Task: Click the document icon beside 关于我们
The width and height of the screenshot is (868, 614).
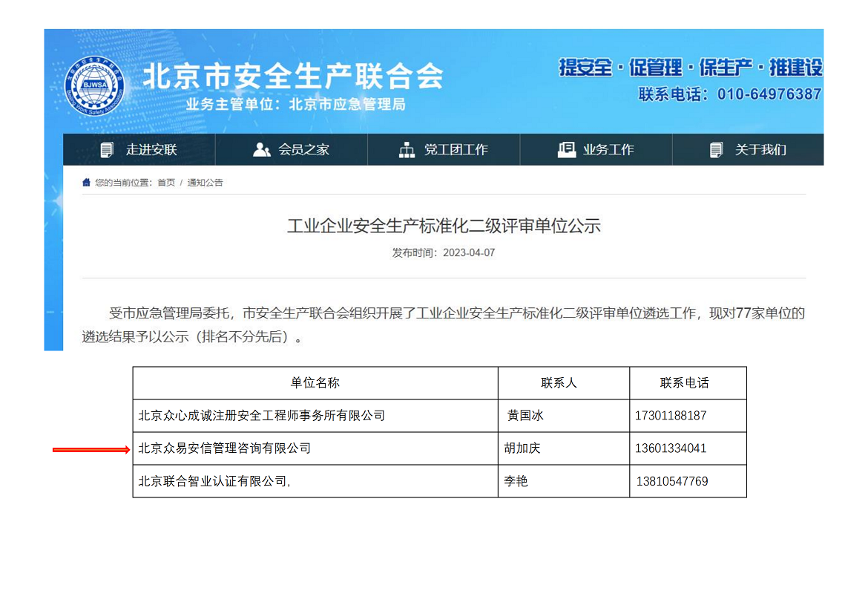Action: click(717, 150)
